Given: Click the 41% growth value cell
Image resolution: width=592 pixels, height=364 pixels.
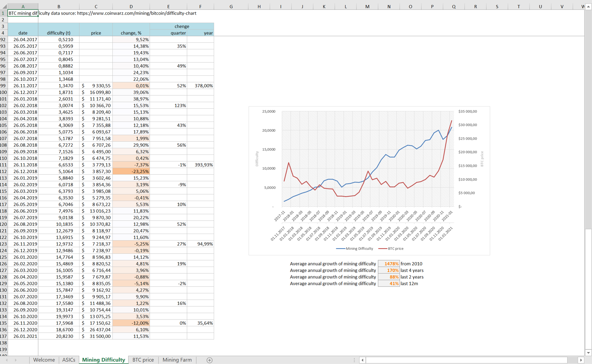Looking at the screenshot, I should (389, 284).
